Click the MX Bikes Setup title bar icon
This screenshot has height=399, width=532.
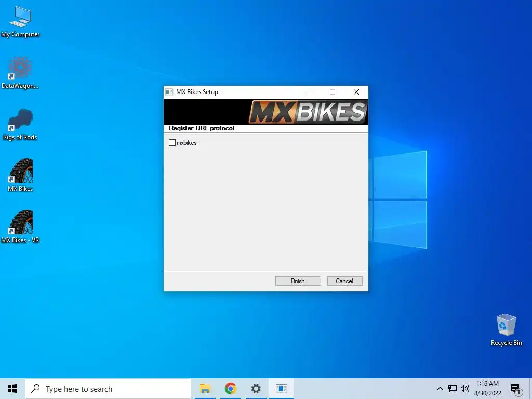pos(169,92)
